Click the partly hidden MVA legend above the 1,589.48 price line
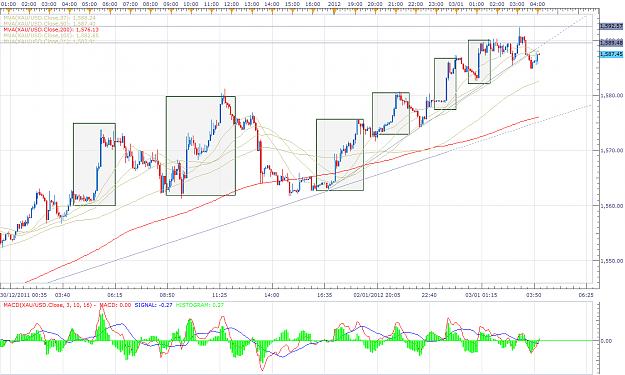Viewport: 625px width, 375px height. click(x=49, y=41)
